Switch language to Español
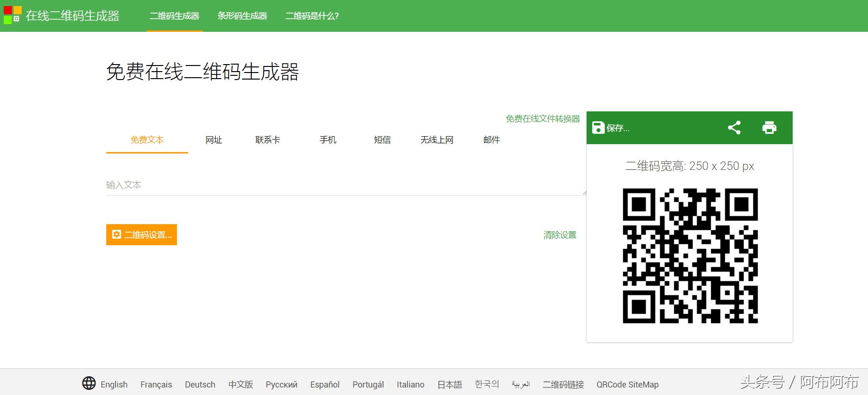Screen dimensions: 868x395 (325, 384)
